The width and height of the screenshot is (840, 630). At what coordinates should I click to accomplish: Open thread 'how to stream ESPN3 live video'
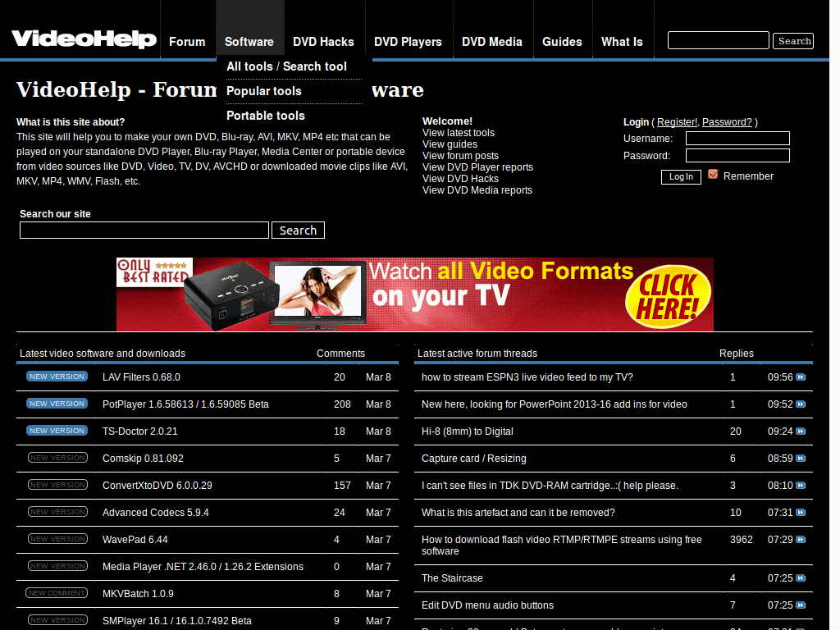tap(527, 377)
